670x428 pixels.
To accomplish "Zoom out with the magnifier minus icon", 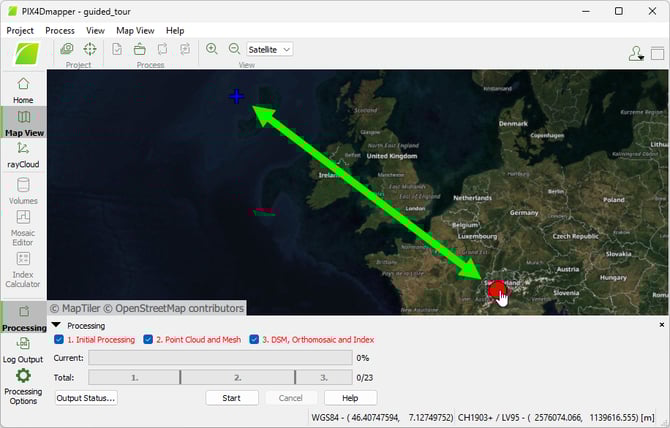I will point(234,49).
